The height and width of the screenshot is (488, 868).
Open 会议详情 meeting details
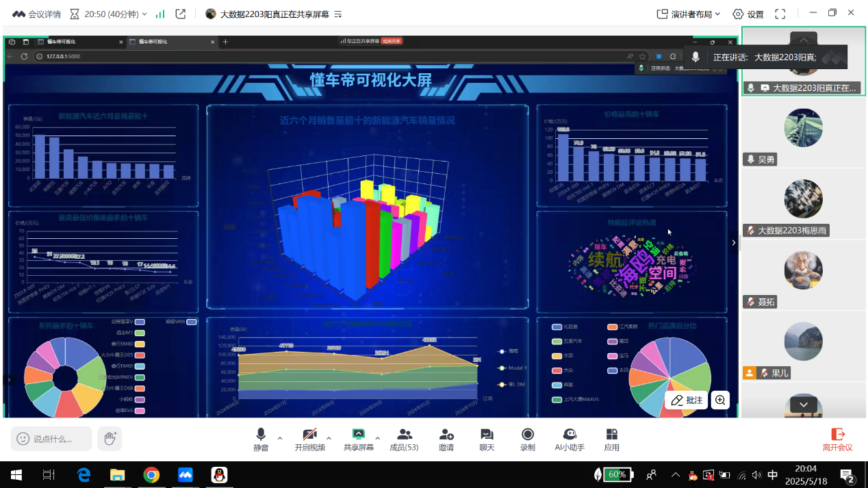point(37,14)
